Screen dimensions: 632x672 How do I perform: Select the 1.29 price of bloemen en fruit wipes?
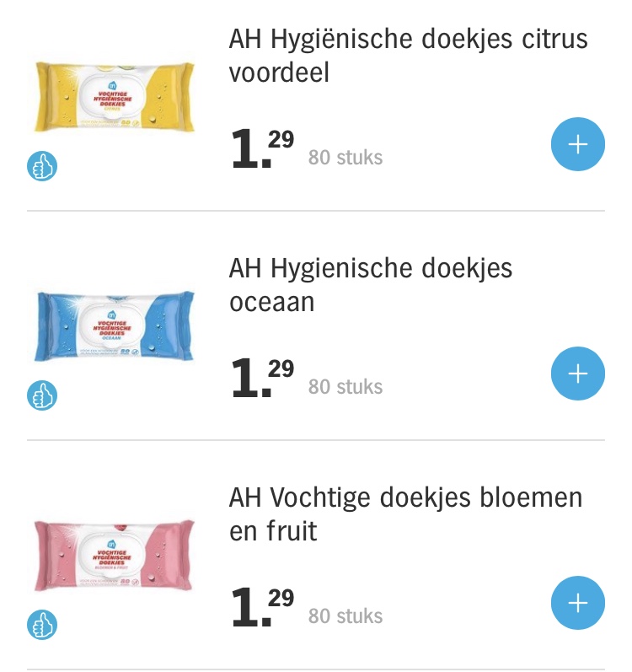coord(262,607)
